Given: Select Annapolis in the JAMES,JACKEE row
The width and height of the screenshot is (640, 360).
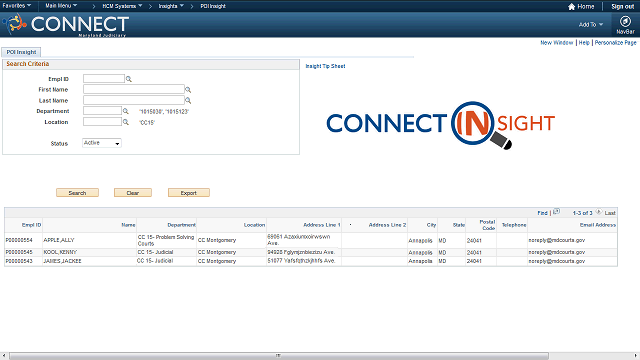Looking at the screenshot, I should pyautogui.click(x=420, y=261).
